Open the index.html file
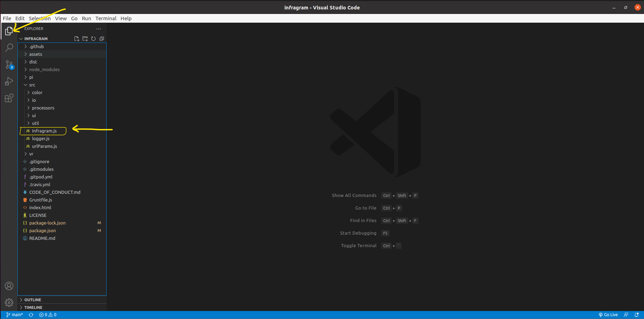Image resolution: width=644 pixels, height=319 pixels. pos(62,208)
